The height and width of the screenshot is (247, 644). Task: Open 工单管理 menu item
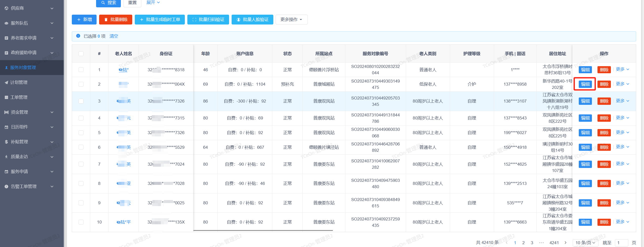32,97
